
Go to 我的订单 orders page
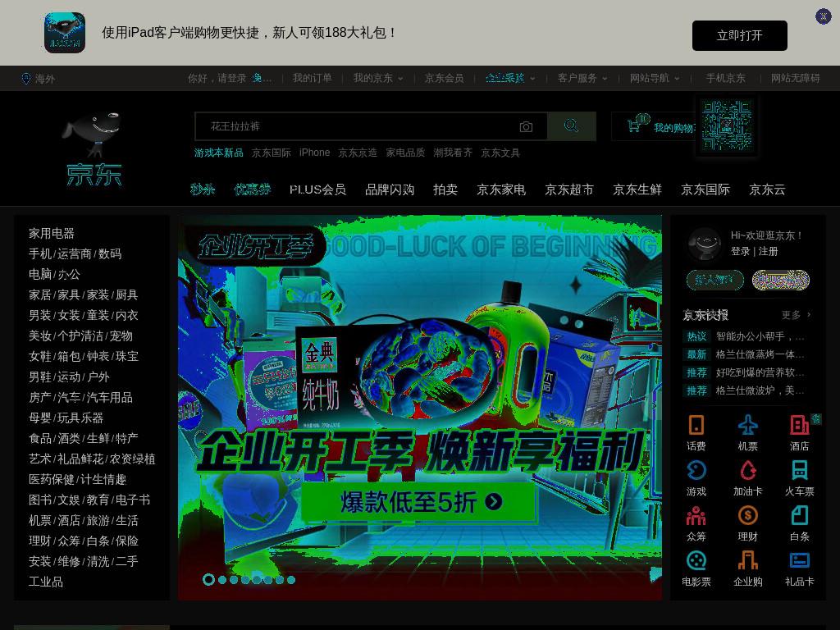313,78
